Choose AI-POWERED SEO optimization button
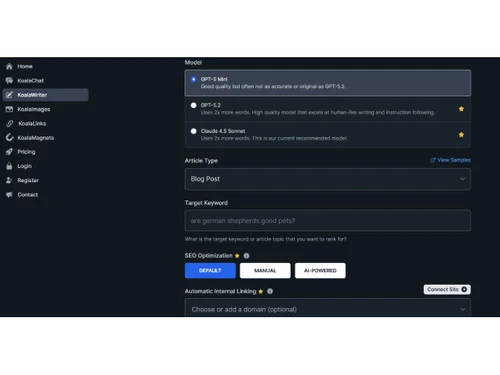 coord(320,270)
